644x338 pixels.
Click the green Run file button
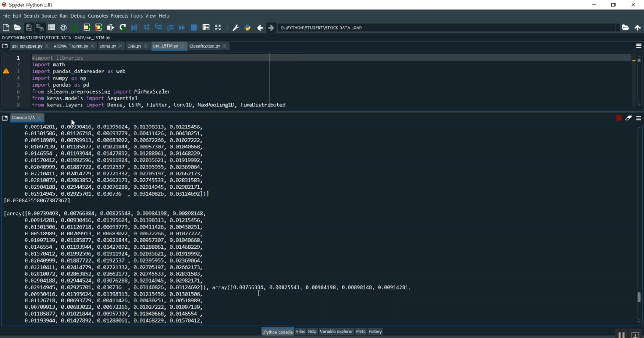(75, 27)
